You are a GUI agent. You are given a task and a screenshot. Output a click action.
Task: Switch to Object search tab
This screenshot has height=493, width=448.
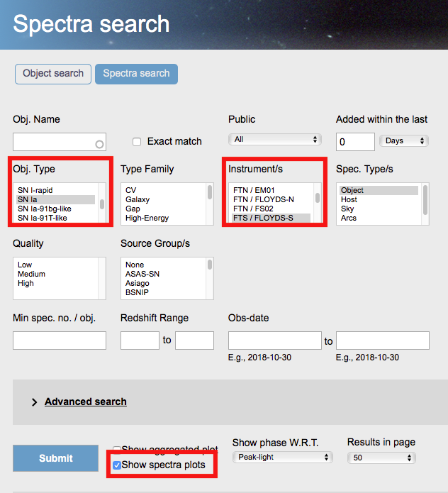pyautogui.click(x=53, y=74)
